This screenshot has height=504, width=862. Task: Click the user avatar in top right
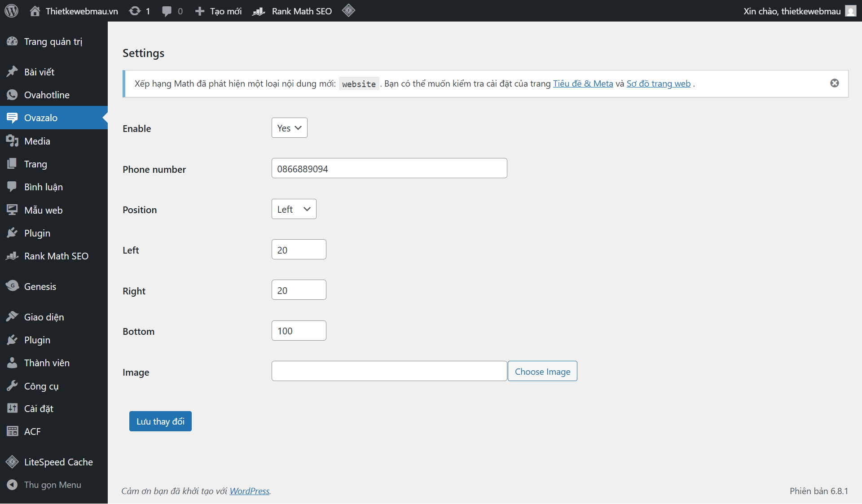click(x=850, y=11)
